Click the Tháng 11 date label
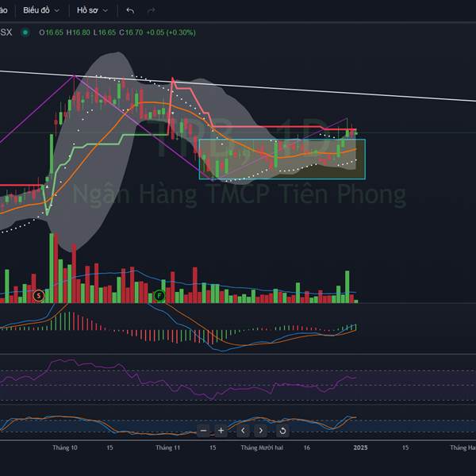The width and height of the screenshot is (476, 476). pyautogui.click(x=167, y=447)
